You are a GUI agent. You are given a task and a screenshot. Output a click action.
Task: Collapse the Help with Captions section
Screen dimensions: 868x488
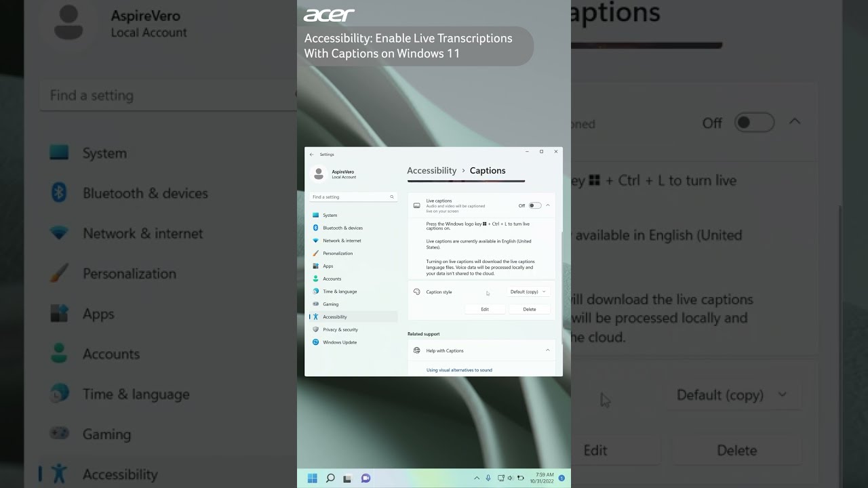click(548, 350)
